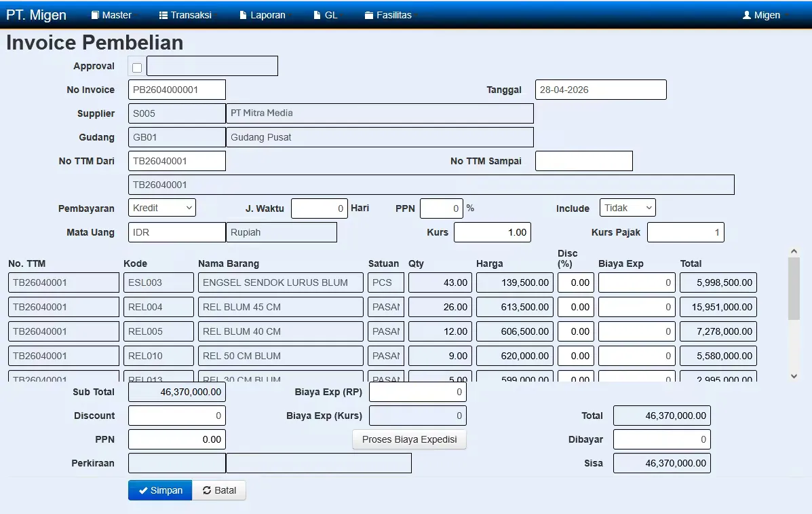Click the Master menu icon
This screenshot has height=514, width=812.
point(95,15)
